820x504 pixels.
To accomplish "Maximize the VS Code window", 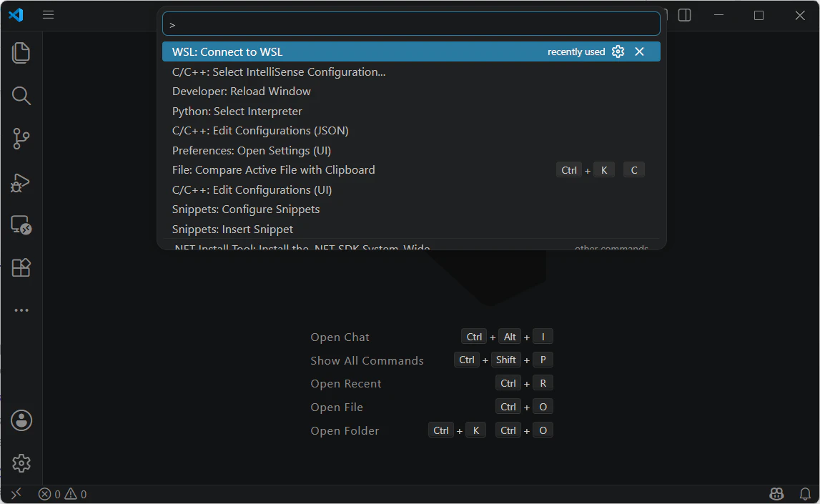I will tap(759, 15).
